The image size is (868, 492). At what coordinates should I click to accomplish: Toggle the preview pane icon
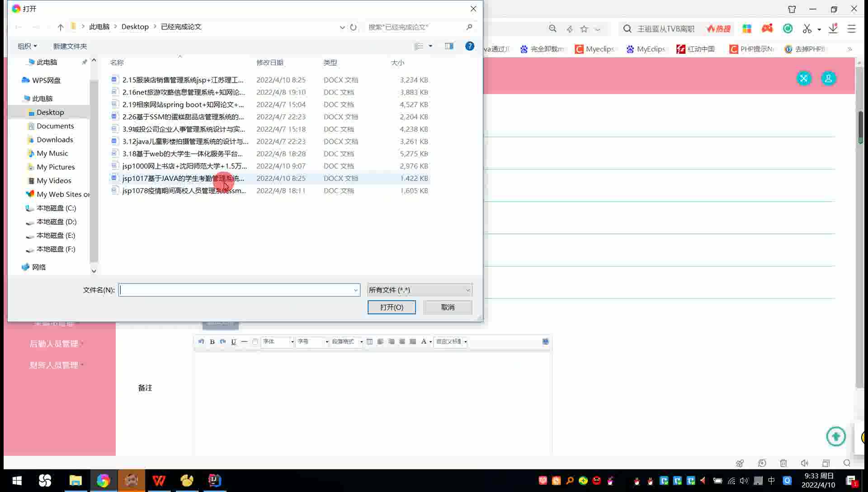coord(449,46)
